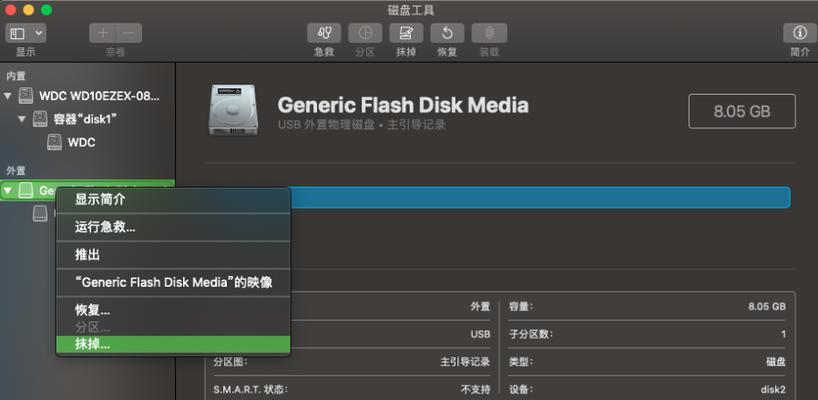Image resolution: width=818 pixels, height=400 pixels.
Task: Click the Erase (抹掉) toolbar icon
Action: [x=406, y=33]
